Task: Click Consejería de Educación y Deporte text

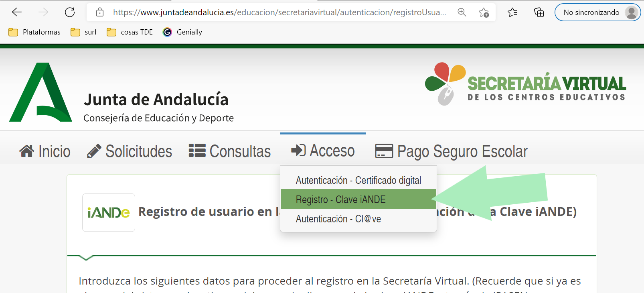Action: pyautogui.click(x=158, y=118)
